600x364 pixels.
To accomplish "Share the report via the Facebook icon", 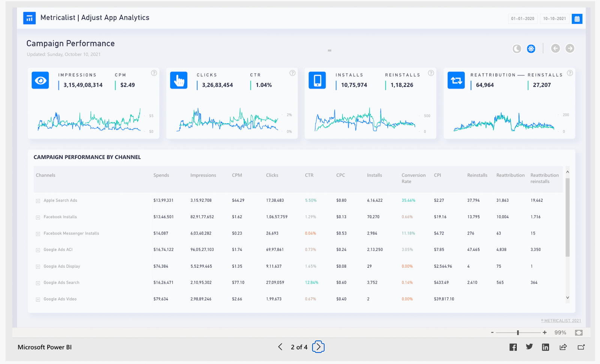I will pos(513,347).
